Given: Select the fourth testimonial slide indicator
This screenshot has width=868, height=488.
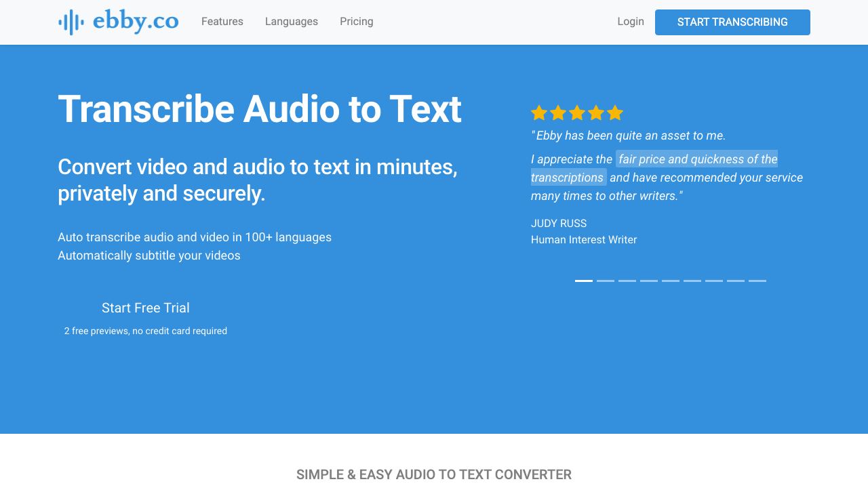Looking at the screenshot, I should 649,281.
